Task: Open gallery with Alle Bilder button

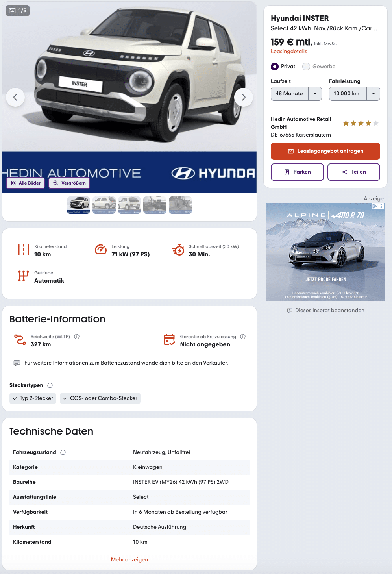Action: pyautogui.click(x=26, y=183)
